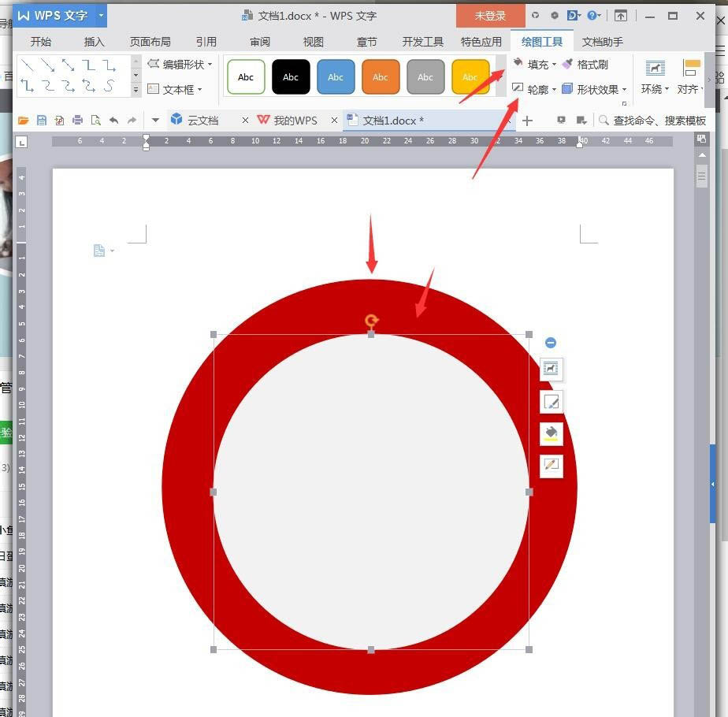The height and width of the screenshot is (717, 728).
Task: Choose the elbow arrow connector shape
Action: coord(109,65)
